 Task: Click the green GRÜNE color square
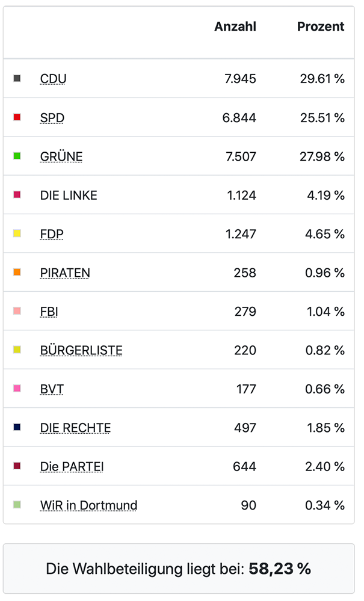pyautogui.click(x=17, y=156)
